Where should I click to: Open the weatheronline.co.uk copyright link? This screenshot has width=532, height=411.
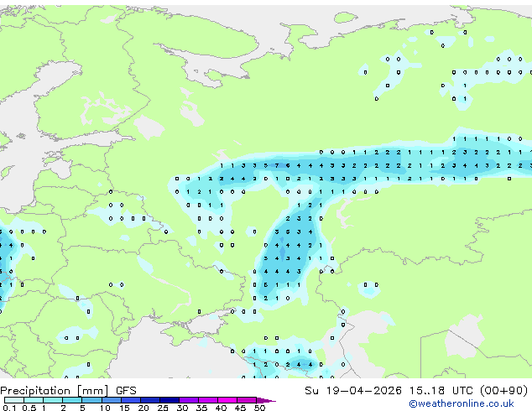pyautogui.click(x=462, y=403)
